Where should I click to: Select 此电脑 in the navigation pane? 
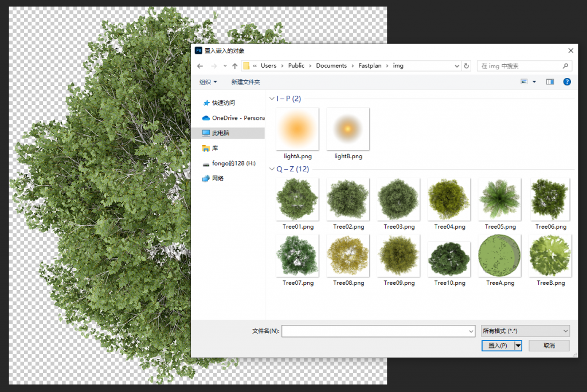[x=228, y=133]
